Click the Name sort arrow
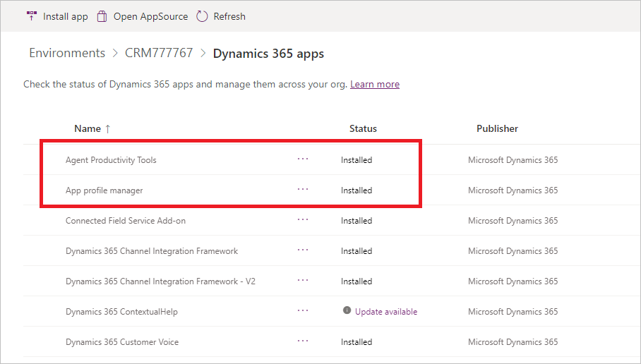 coord(107,129)
